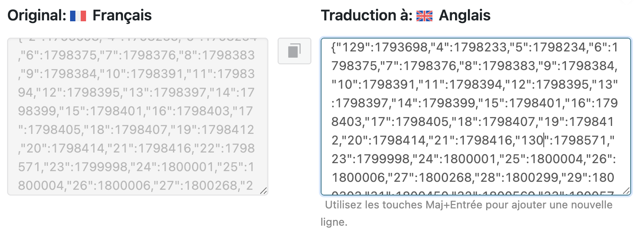Click the "Original:" heading label
The width and height of the screenshot is (644, 235).
coord(37,16)
